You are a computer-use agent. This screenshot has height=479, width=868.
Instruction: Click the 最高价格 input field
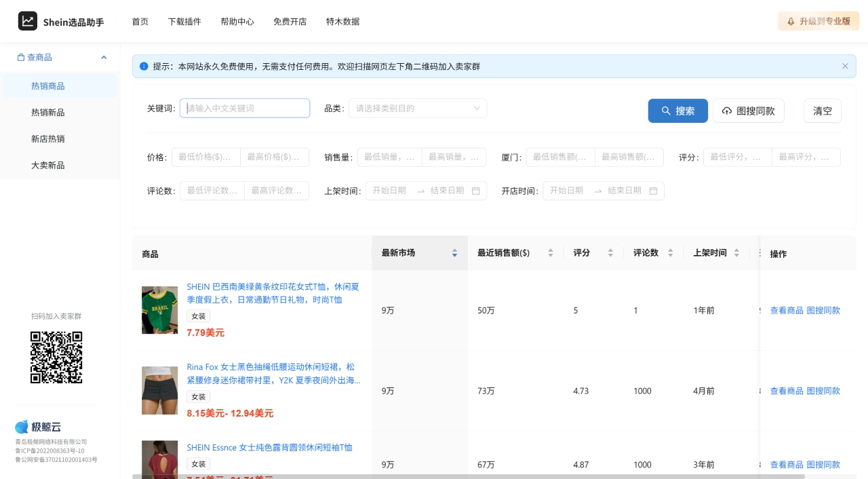[x=275, y=157]
